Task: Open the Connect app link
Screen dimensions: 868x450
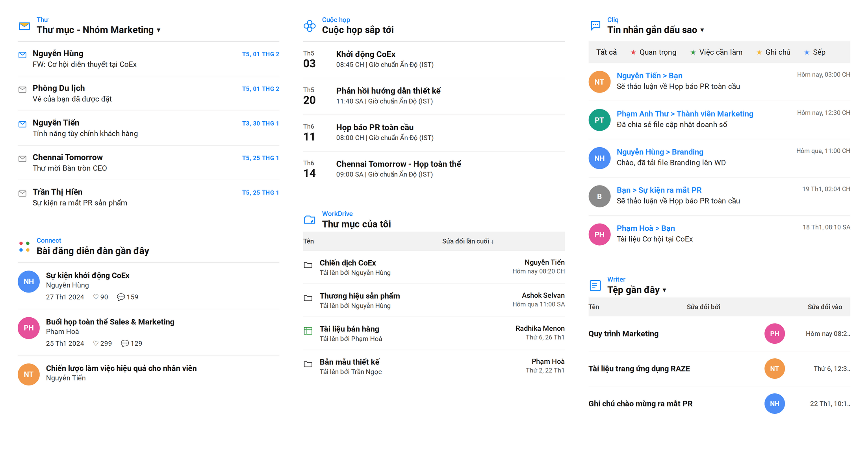Action: pos(49,241)
